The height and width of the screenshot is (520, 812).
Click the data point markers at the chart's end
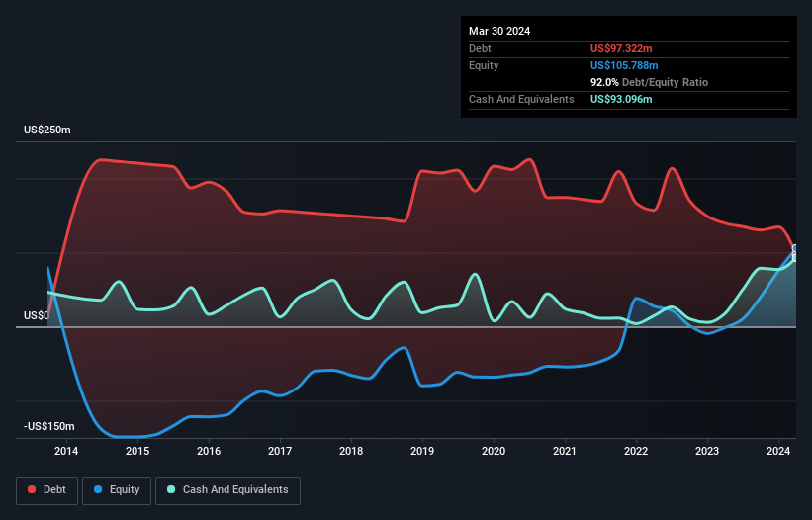click(795, 253)
